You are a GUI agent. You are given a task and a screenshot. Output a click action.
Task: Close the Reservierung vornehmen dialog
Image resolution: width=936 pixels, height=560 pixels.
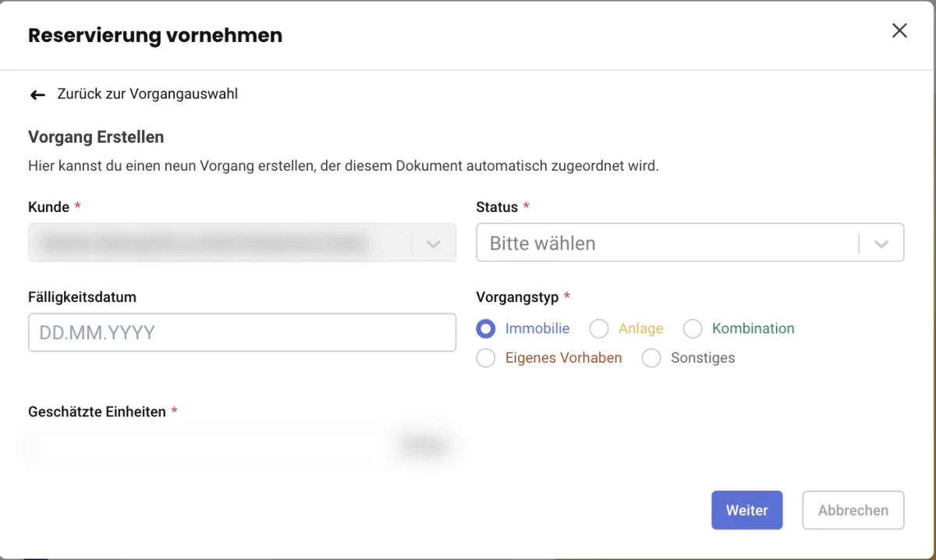899,31
